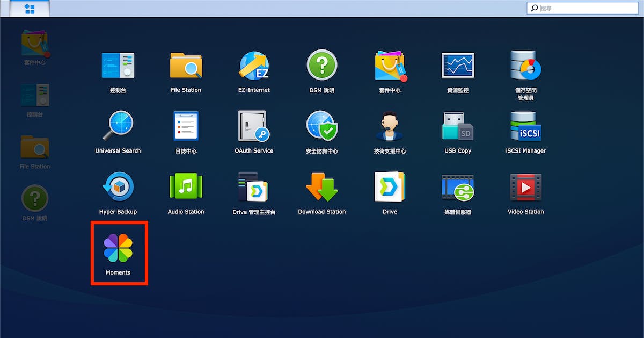Open the USB Copy app
The width and height of the screenshot is (644, 338).
coord(458,127)
